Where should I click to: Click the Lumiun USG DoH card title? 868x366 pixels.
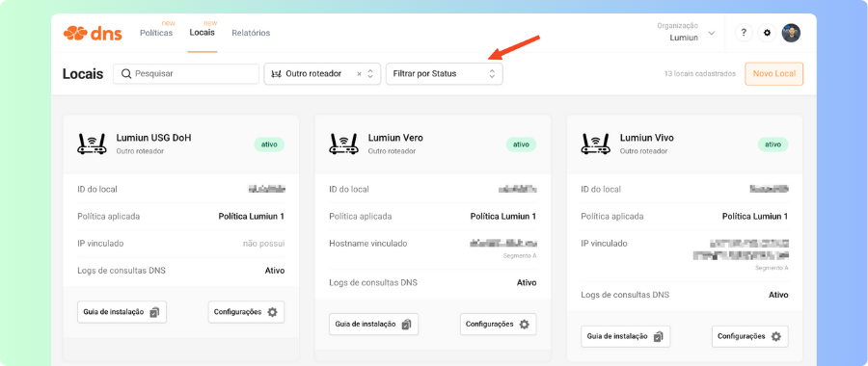point(153,138)
